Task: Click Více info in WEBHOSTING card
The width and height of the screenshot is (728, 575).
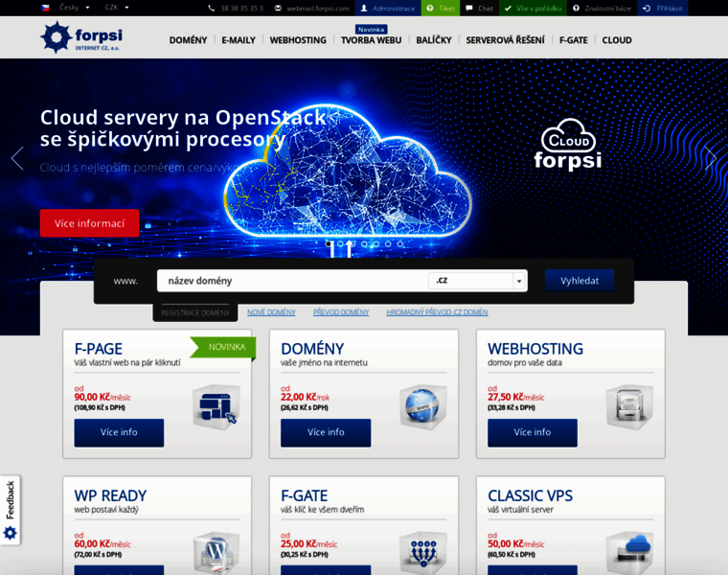Action: (x=533, y=432)
